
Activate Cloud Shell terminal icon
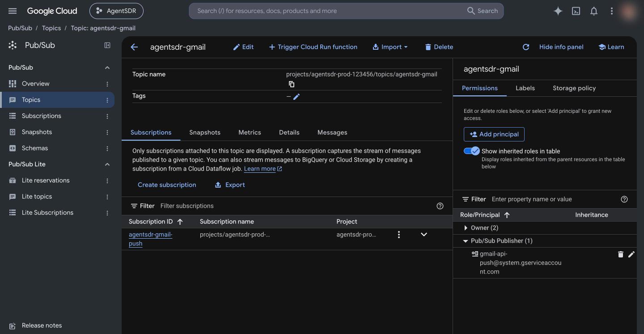[576, 11]
